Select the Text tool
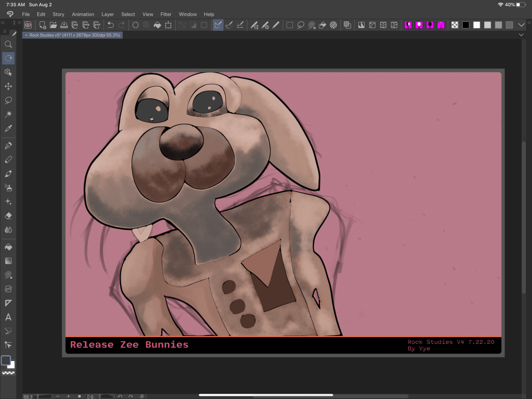 pyautogui.click(x=8, y=317)
